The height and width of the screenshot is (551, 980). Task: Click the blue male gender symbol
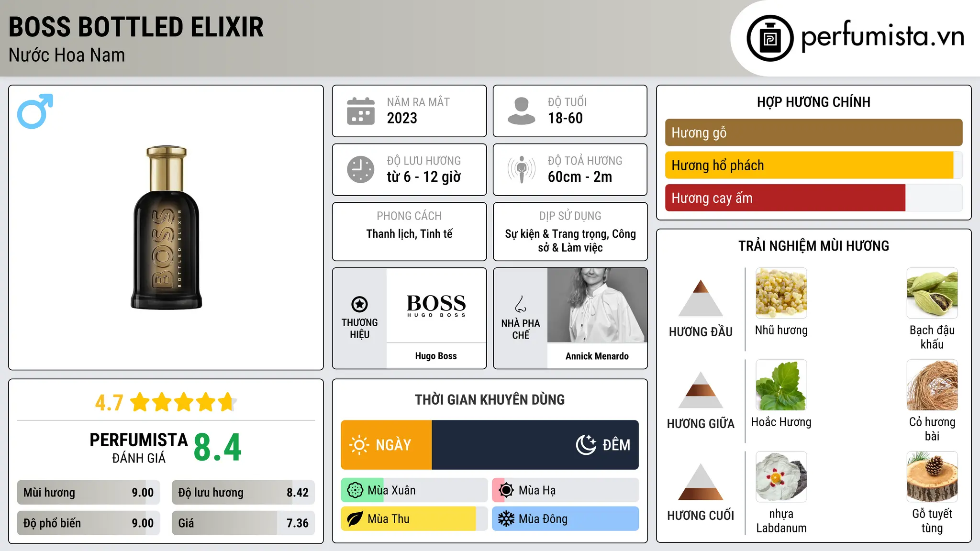point(35,111)
